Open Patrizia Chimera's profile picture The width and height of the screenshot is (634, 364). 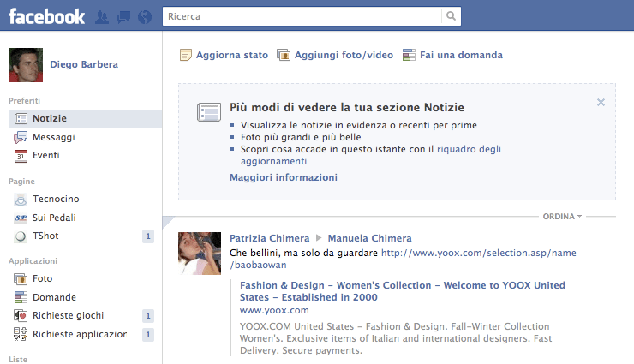click(x=199, y=254)
